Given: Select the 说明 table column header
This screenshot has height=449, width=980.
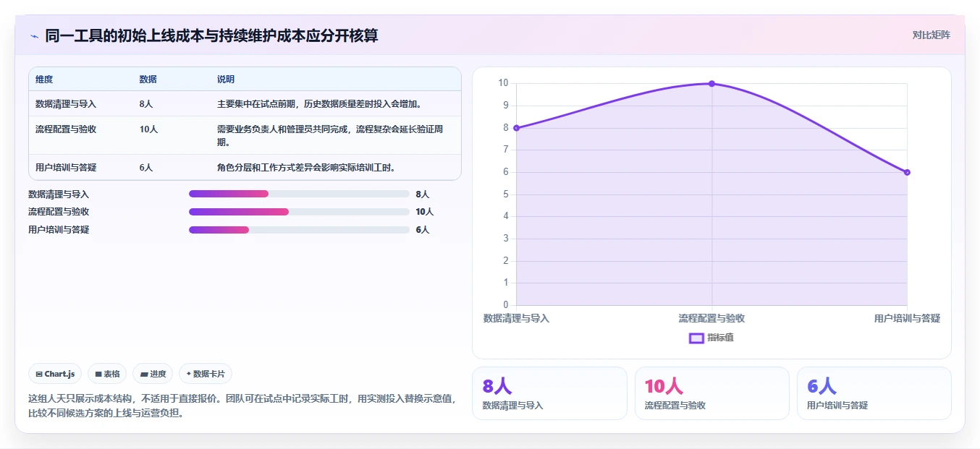Looking at the screenshot, I should (226, 80).
